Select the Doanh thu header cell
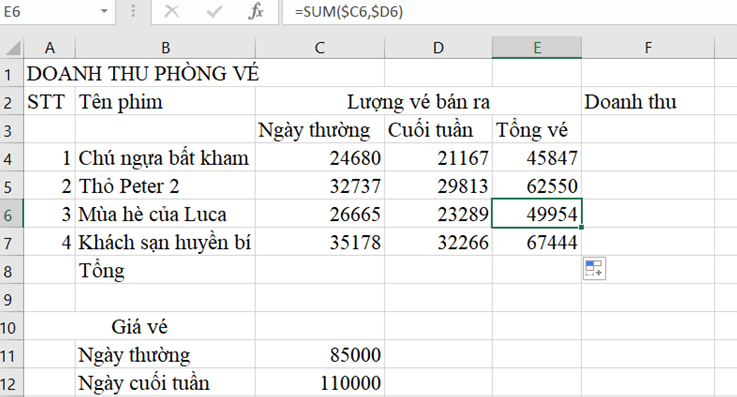 648,101
